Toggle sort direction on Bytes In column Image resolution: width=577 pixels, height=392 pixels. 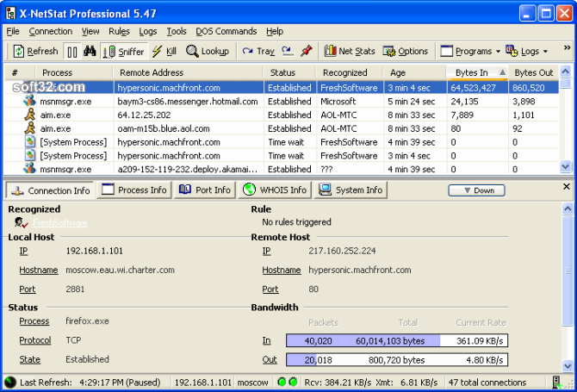[x=477, y=72]
